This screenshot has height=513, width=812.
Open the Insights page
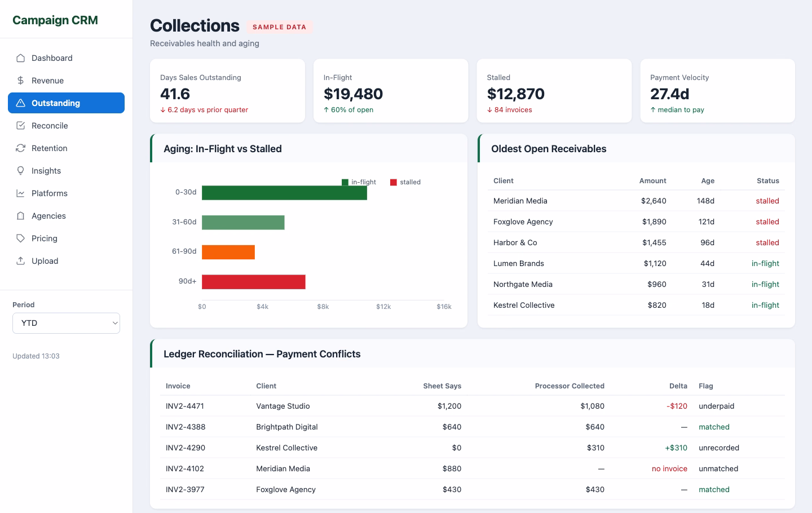click(66, 171)
